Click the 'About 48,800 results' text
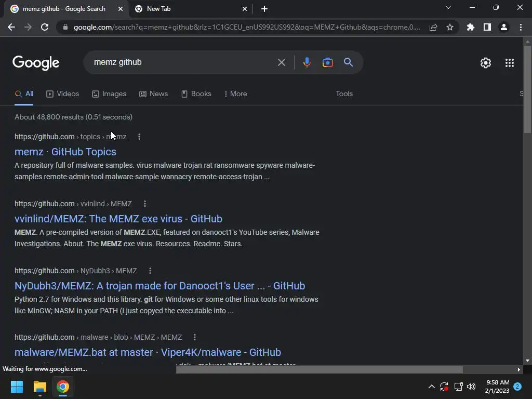532x399 pixels. 73,117
